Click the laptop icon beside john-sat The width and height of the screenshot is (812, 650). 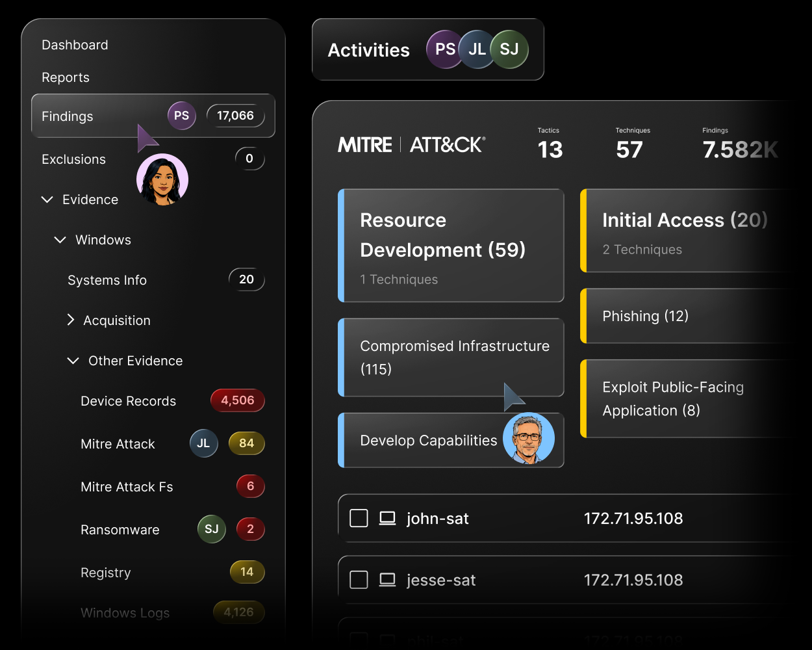[388, 518]
